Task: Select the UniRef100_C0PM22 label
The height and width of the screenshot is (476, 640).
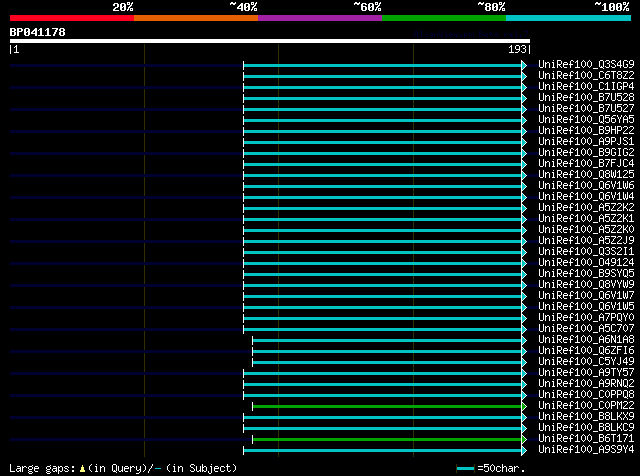Action: (x=586, y=406)
